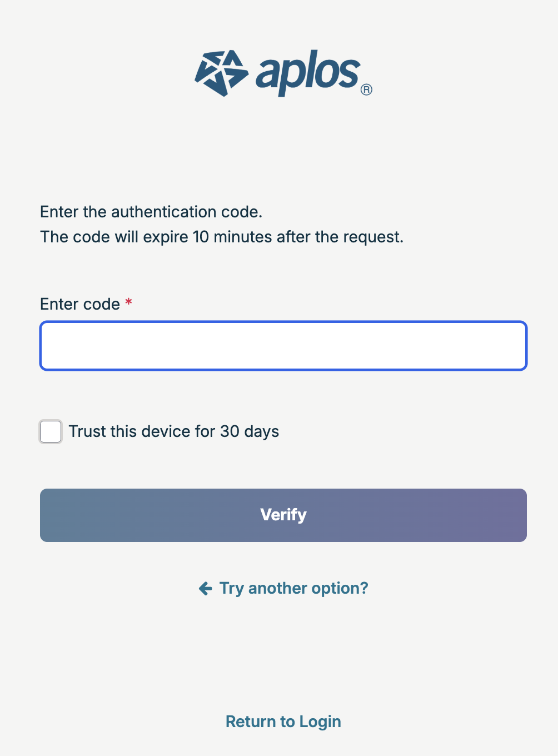The width and height of the screenshot is (558, 756).
Task: Click the 'Enter code' field label
Action: coord(80,304)
